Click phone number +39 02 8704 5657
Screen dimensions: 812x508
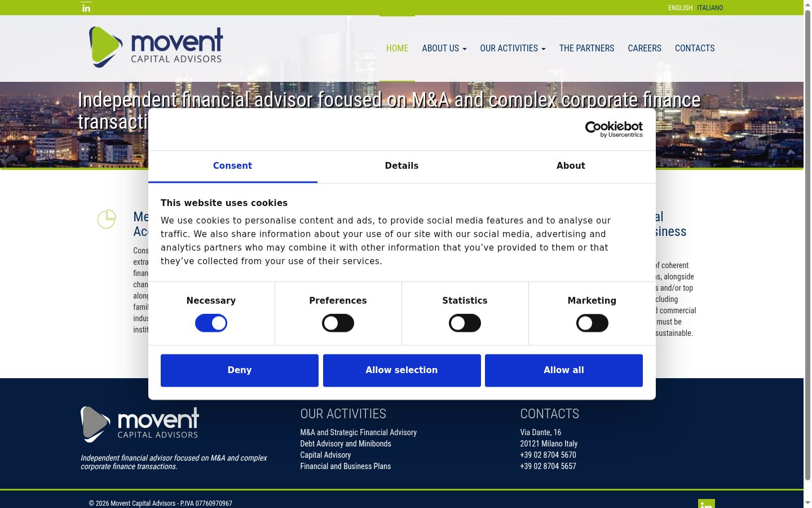coord(548,466)
